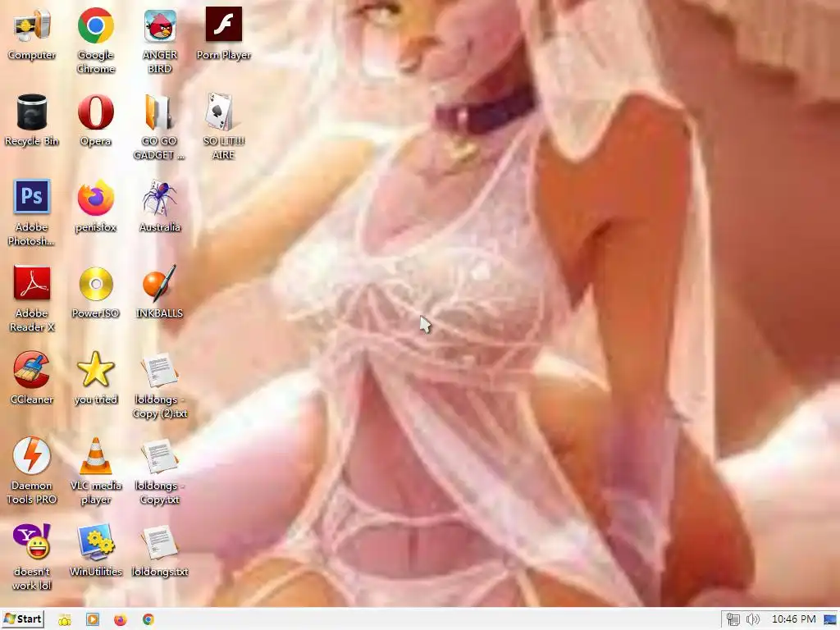This screenshot has width=840, height=630.
Task: Click the show desktop tray icon
Action: point(830,620)
